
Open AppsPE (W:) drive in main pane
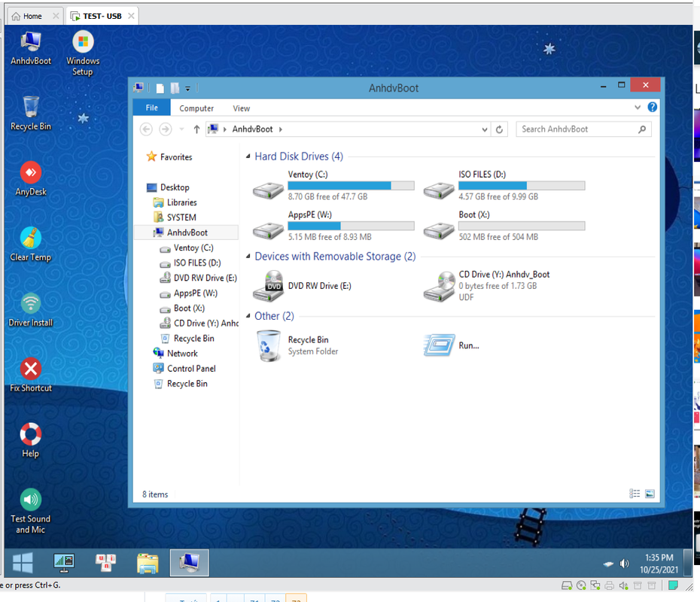[x=333, y=226]
